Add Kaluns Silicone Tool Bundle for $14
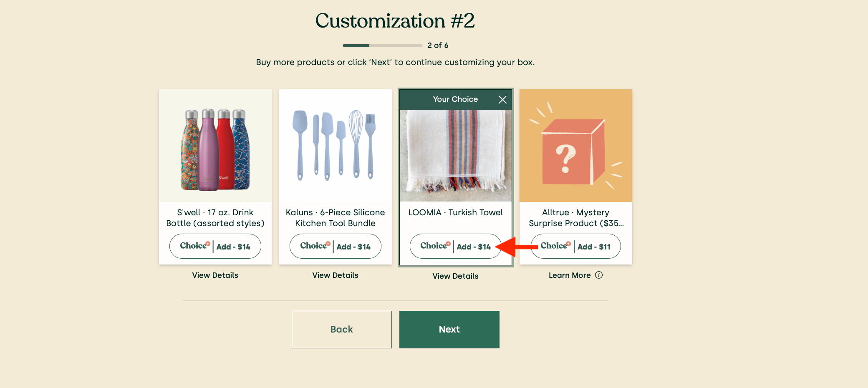This screenshot has height=388, width=868. pyautogui.click(x=353, y=247)
